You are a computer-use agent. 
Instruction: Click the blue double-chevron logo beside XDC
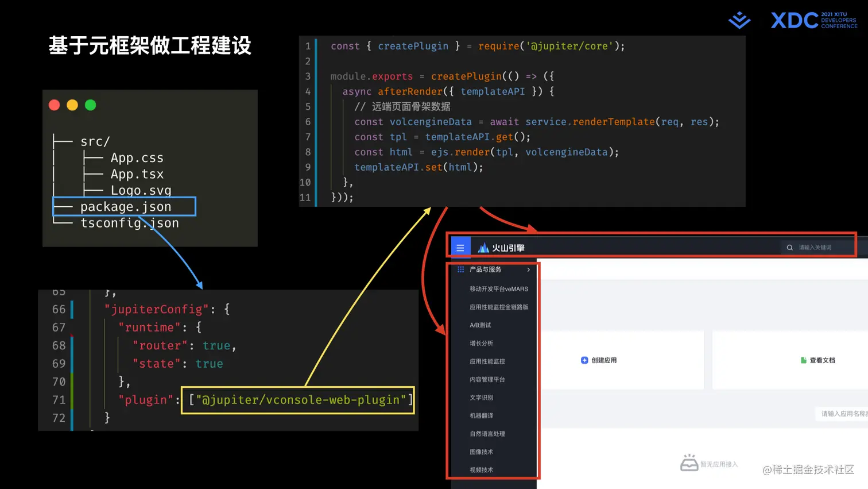click(739, 20)
